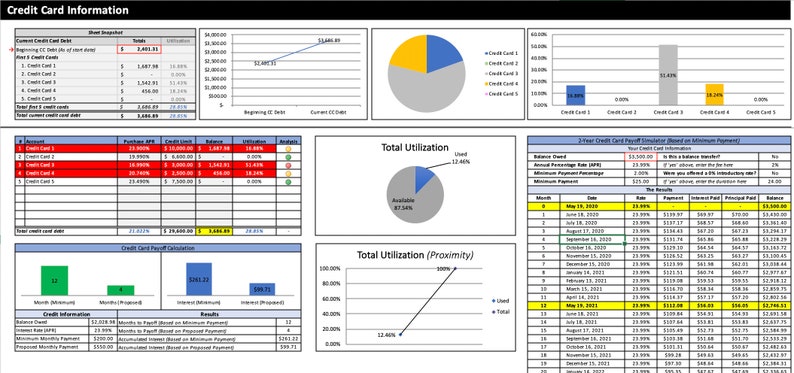
Task: Click the green analysis indicator for Credit Card 2
Action: (288, 157)
